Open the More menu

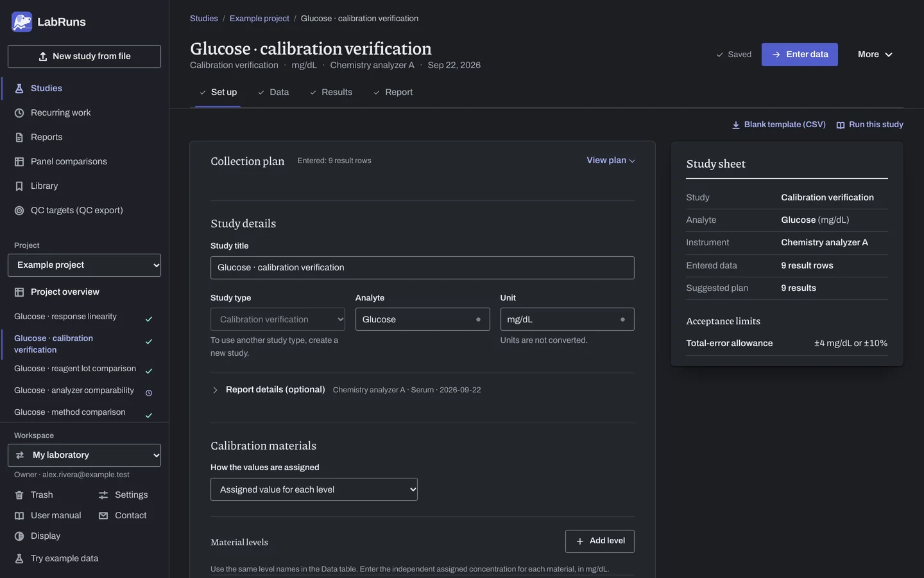point(875,55)
